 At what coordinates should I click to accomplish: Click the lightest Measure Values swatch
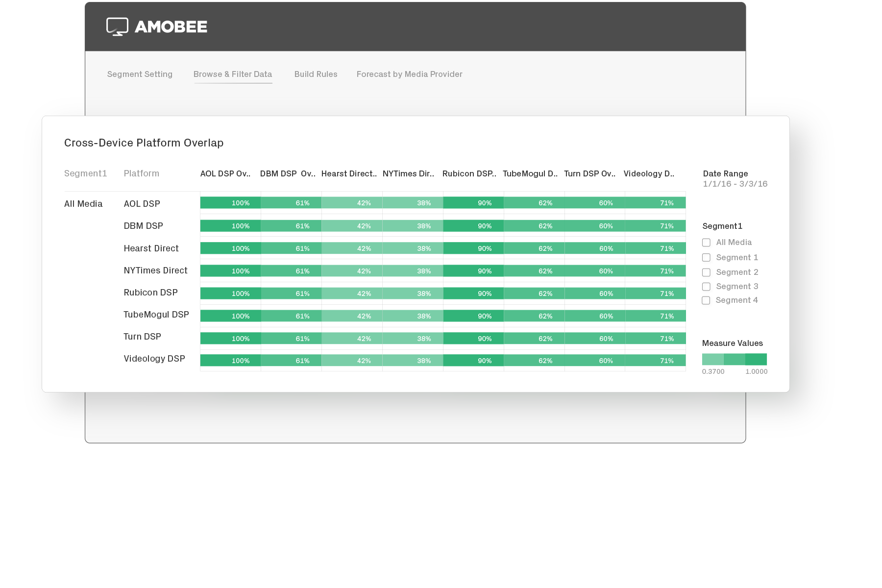point(713,359)
